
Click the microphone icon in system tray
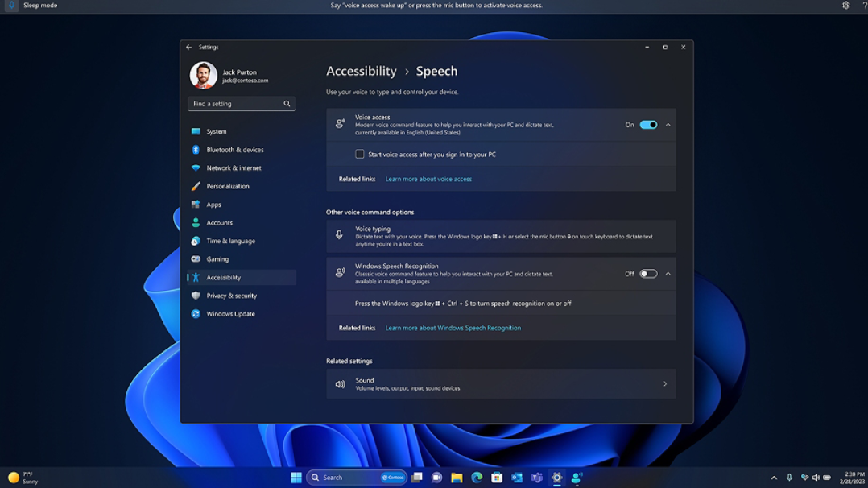click(x=789, y=478)
